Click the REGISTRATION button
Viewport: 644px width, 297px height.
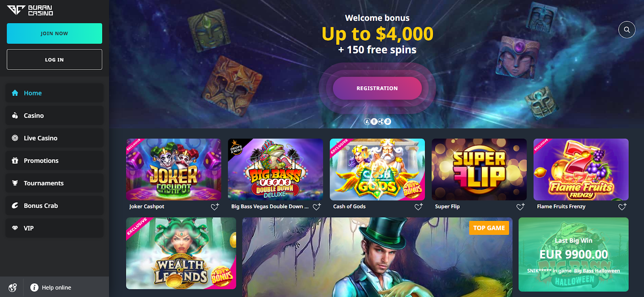click(x=377, y=88)
